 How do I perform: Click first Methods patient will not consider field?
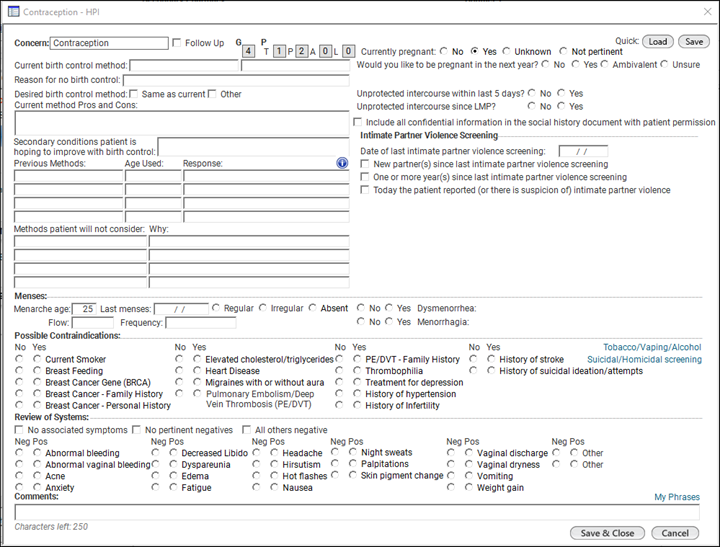pos(80,242)
